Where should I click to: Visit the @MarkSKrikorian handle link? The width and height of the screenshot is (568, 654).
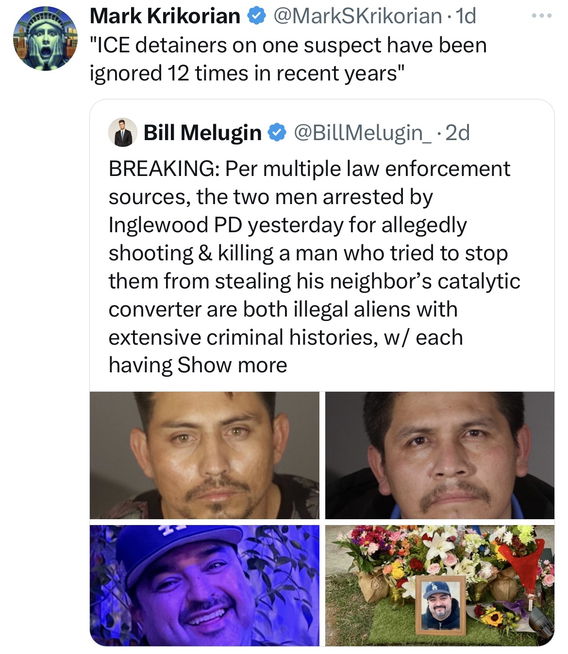click(x=357, y=16)
